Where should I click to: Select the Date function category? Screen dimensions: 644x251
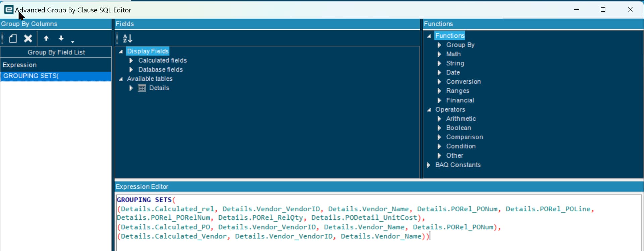[x=453, y=72]
